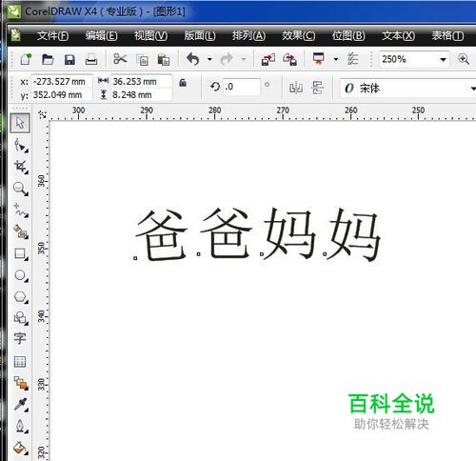The width and height of the screenshot is (476, 461).
Task: Select the Ellipse tool
Action: [21, 275]
